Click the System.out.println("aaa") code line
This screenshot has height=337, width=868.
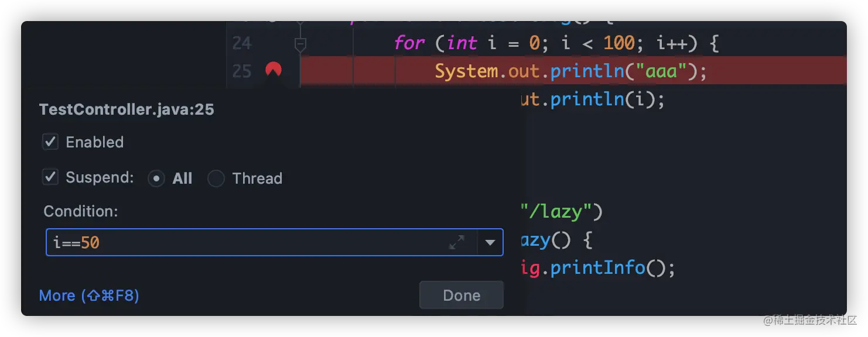[571, 71]
